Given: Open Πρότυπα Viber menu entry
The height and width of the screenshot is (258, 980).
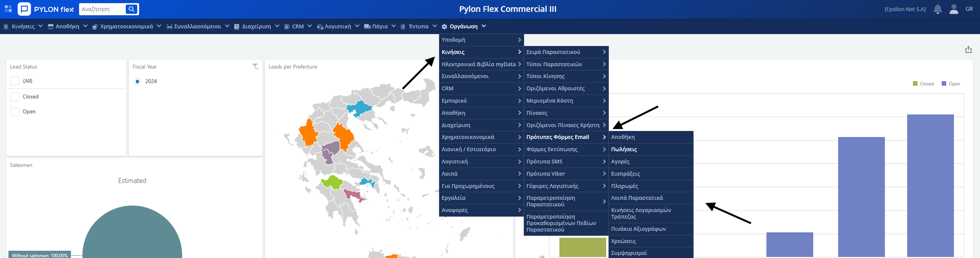Looking at the screenshot, I should [x=566, y=174].
